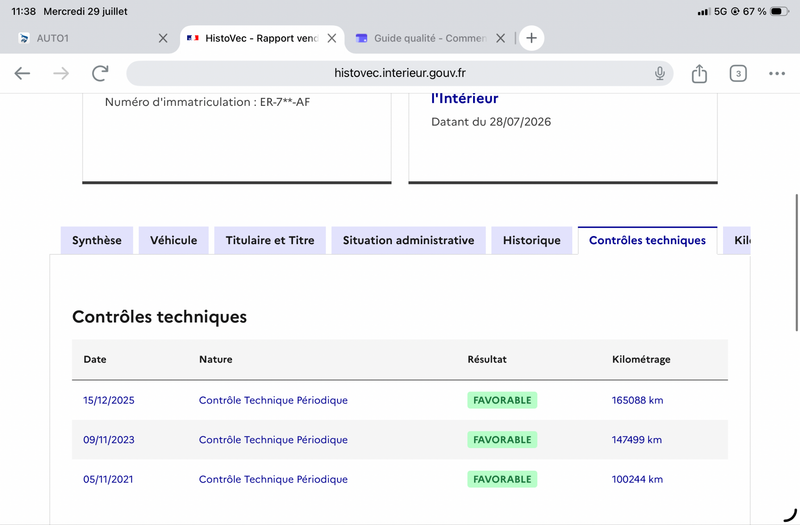This screenshot has height=525, width=800.
Task: Click the 147499 km mileage entry
Action: click(x=637, y=440)
